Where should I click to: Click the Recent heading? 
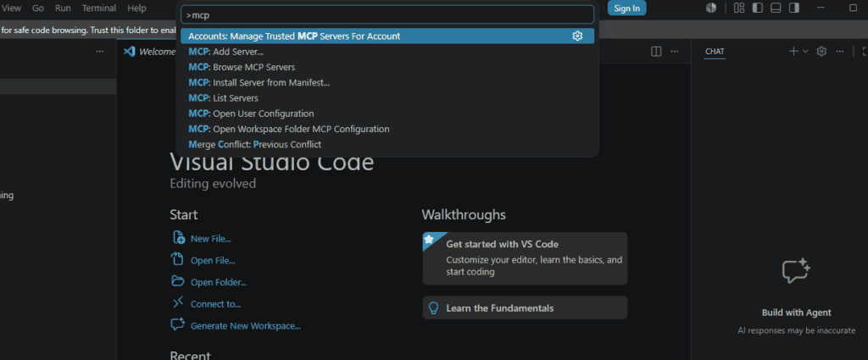tap(190, 355)
